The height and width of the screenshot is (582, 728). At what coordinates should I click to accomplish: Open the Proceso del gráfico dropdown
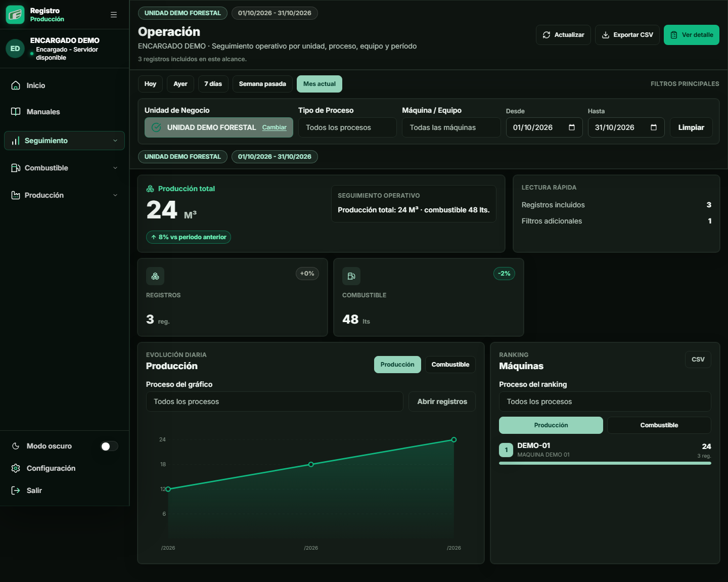tap(275, 401)
